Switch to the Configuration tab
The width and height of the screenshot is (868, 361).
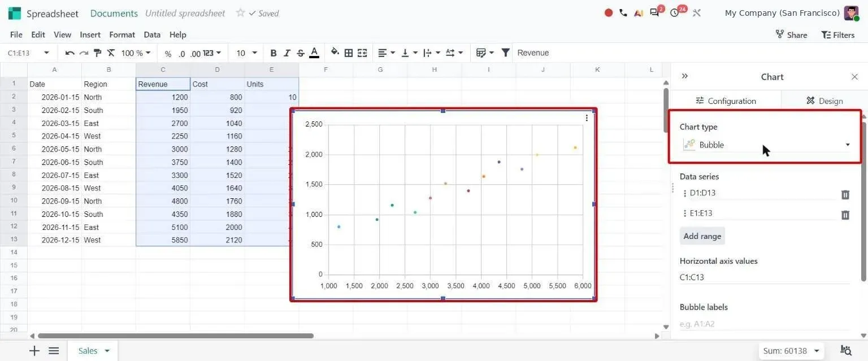click(x=726, y=101)
